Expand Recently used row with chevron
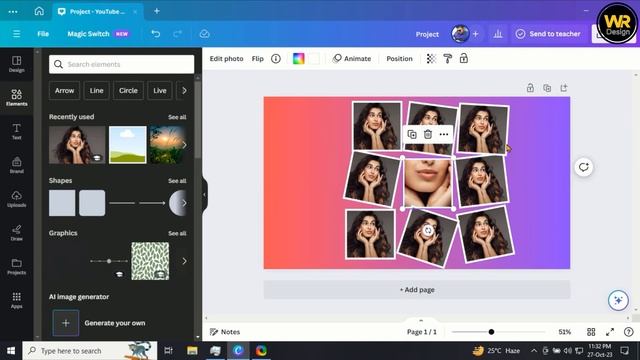The width and height of the screenshot is (640, 360). (184, 145)
